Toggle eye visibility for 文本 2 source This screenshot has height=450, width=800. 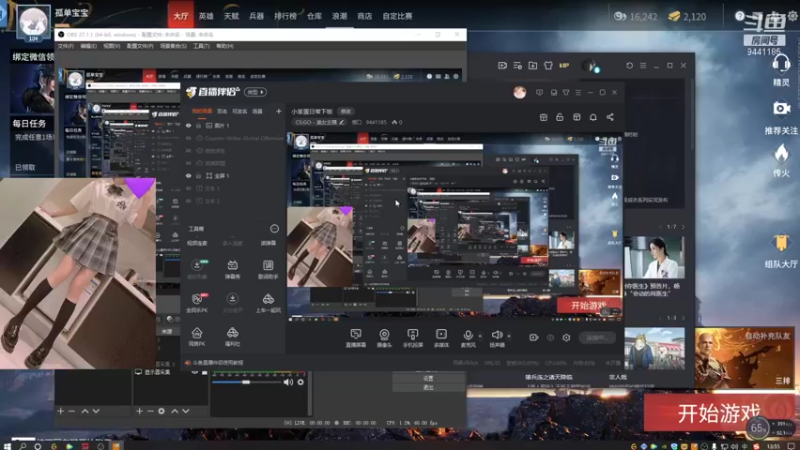tap(188, 201)
